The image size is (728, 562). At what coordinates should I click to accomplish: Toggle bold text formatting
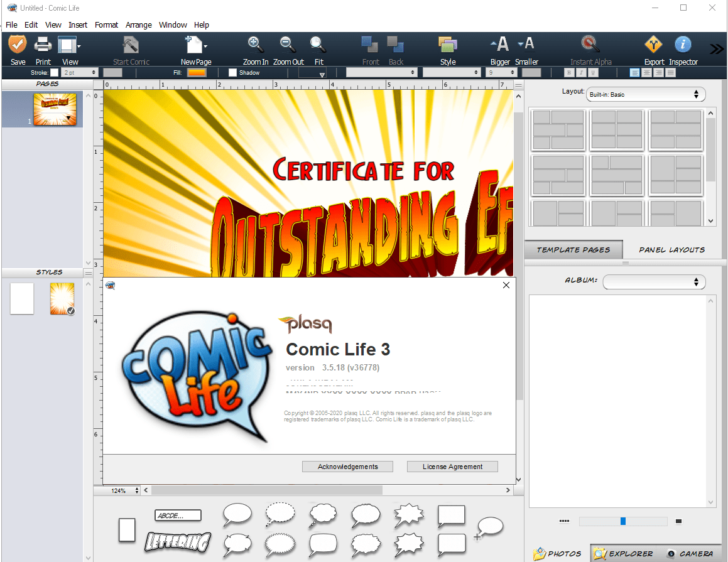coord(568,72)
